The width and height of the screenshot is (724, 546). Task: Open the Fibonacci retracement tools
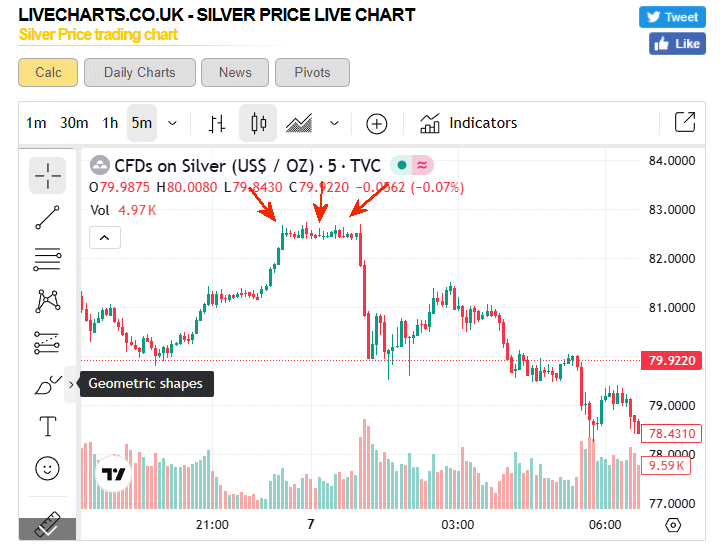(48, 259)
